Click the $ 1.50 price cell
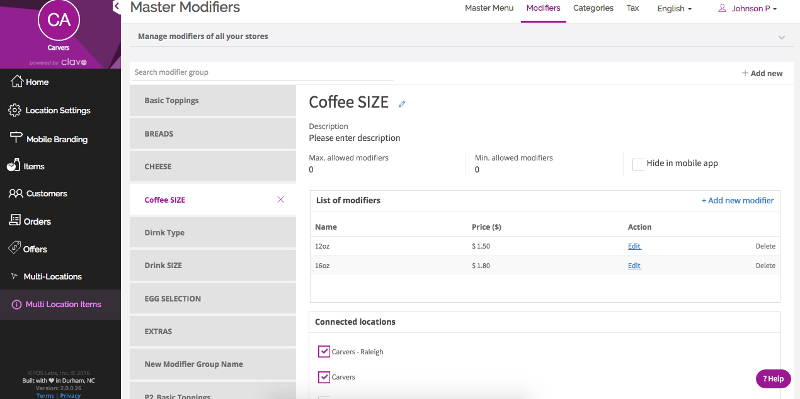800x399 pixels. pos(481,246)
